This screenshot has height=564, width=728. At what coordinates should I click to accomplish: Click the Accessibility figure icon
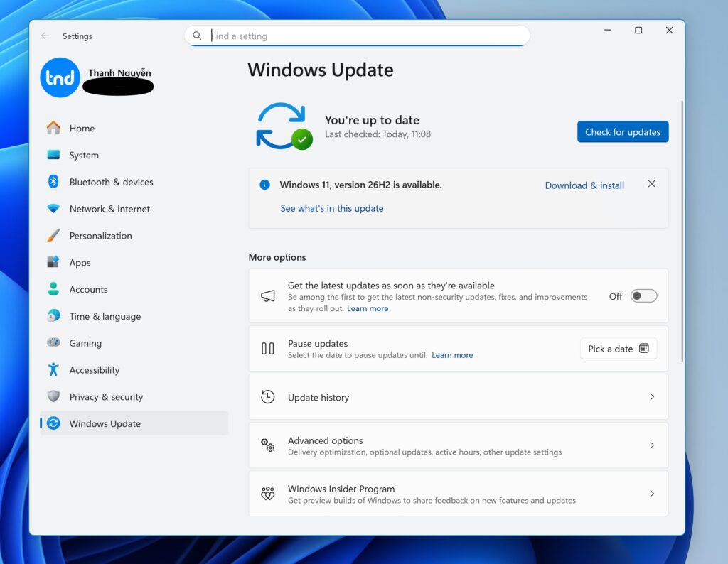pyautogui.click(x=53, y=369)
